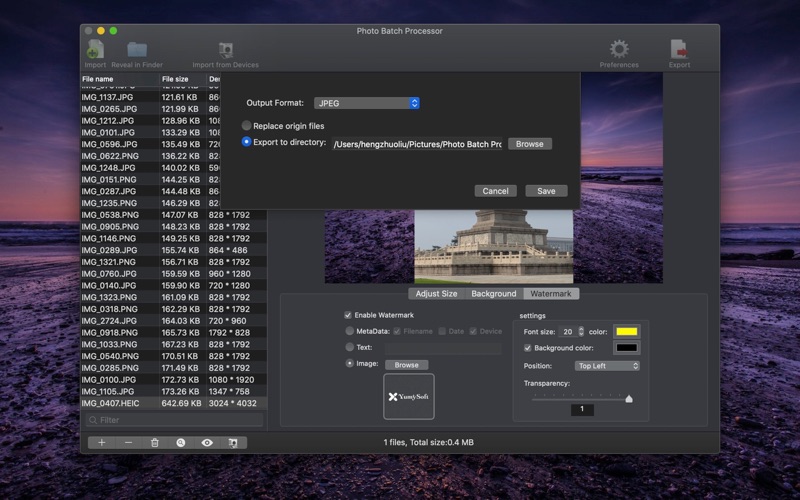
Task: Select Text watermark radio button
Action: click(x=349, y=347)
